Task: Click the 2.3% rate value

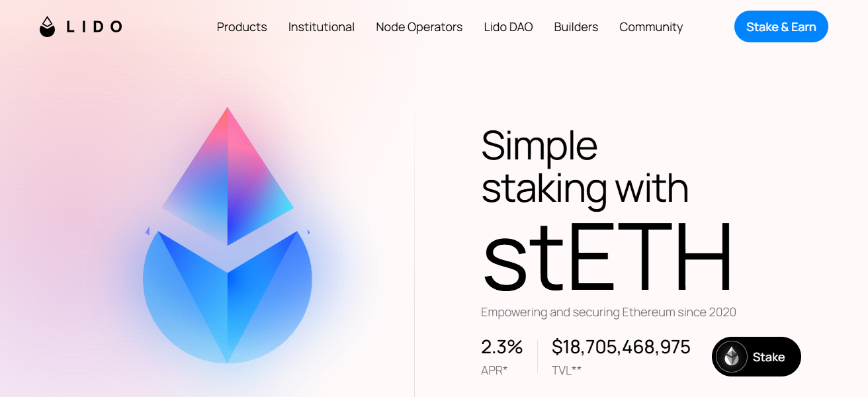Action: tap(501, 347)
